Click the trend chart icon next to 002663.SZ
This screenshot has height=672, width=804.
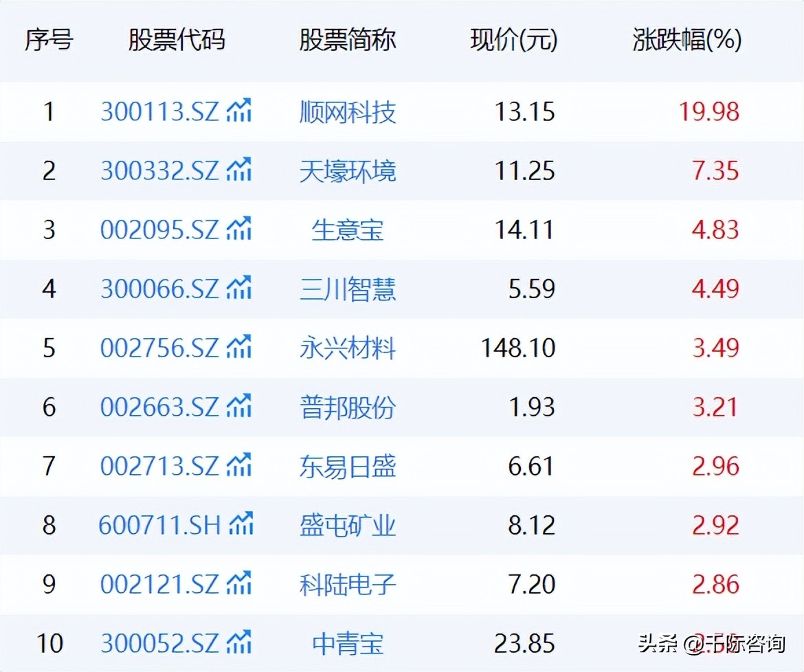(x=239, y=407)
